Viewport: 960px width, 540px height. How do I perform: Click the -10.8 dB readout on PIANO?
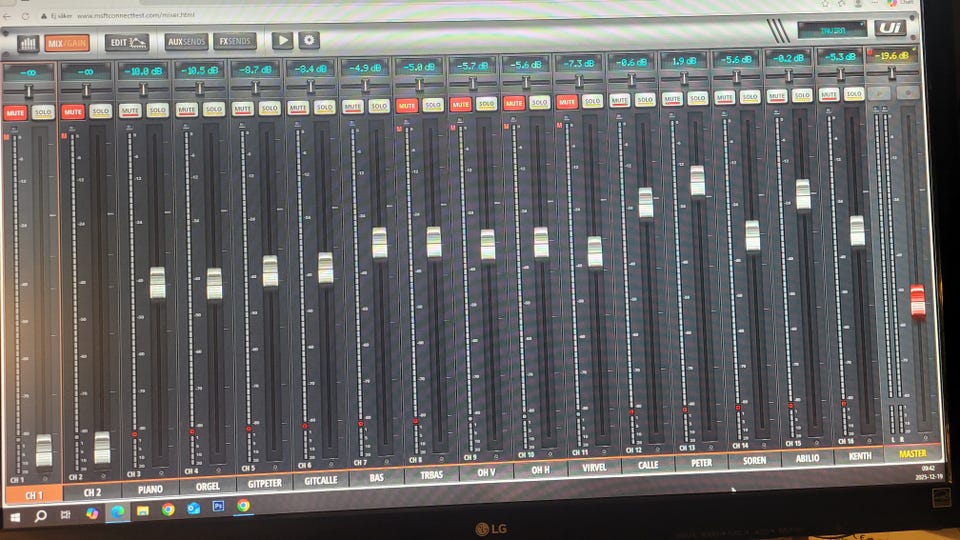pos(143,71)
